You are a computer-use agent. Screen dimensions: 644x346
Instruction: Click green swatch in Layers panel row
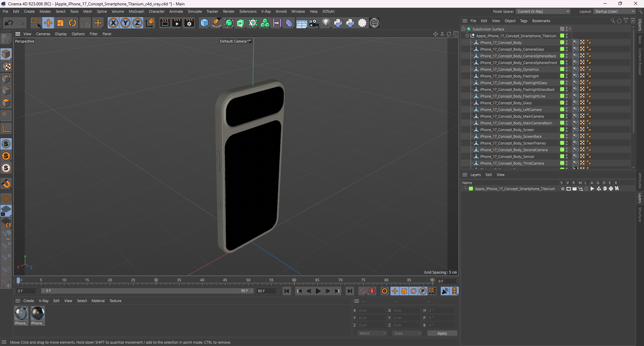click(471, 189)
